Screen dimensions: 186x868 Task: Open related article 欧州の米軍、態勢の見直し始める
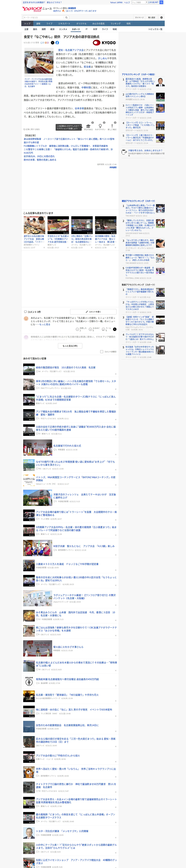pos(40,160)
